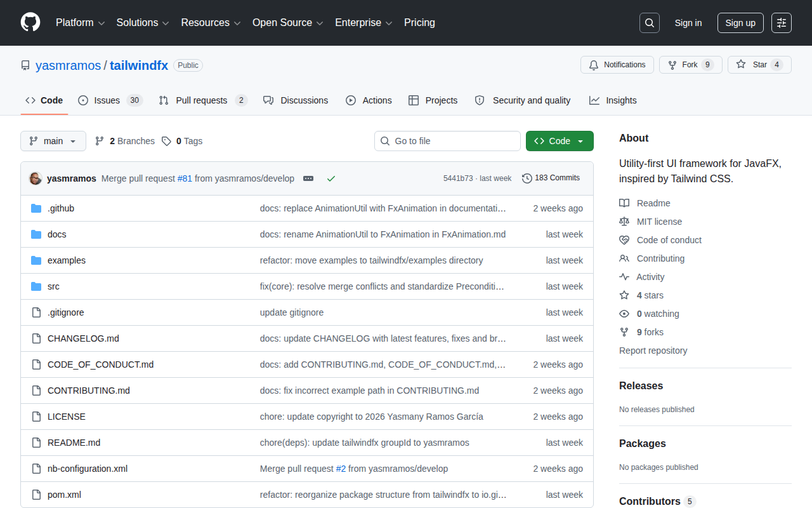Click the book icon next to Readme
Viewport: 812px width, 508px height.
[624, 203]
